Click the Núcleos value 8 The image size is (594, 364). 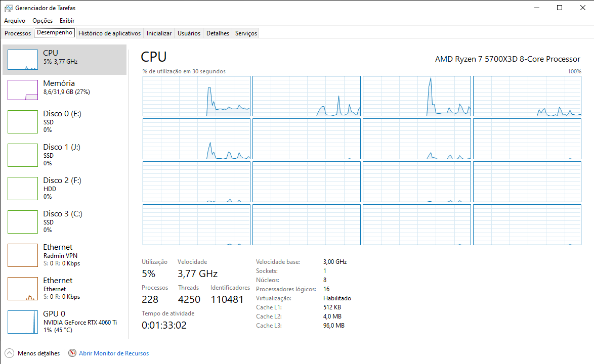[x=325, y=280]
